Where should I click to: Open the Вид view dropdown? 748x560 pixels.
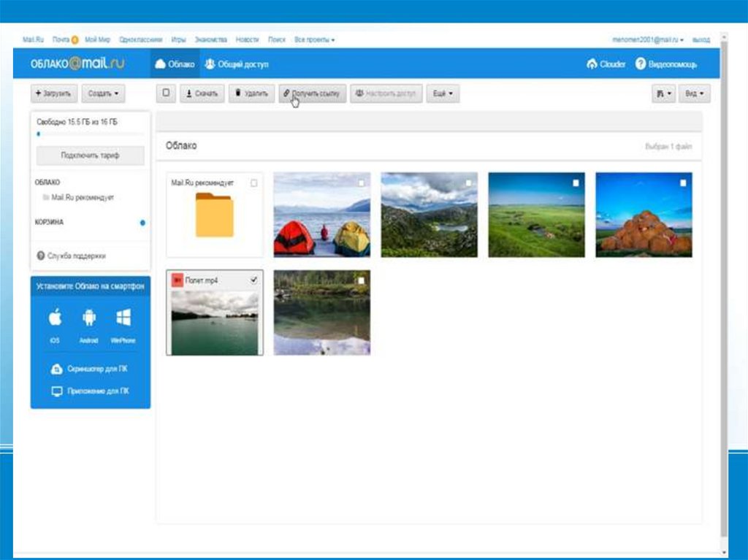[695, 93]
